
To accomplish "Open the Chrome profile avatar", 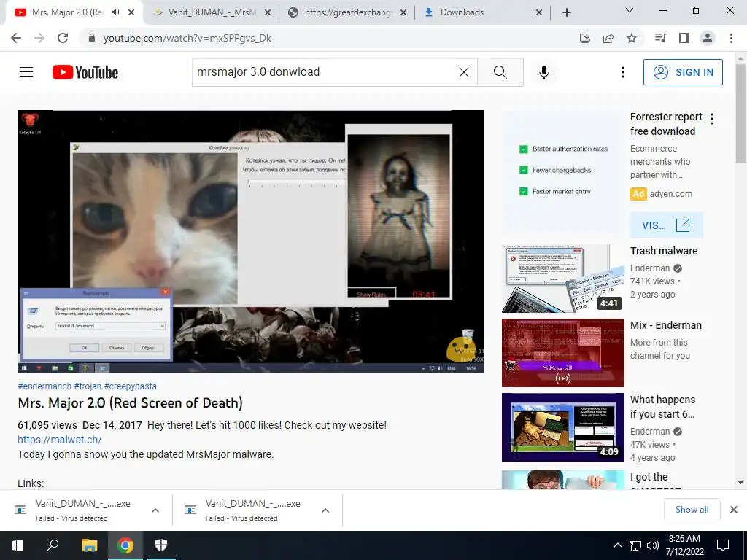I will tap(708, 38).
